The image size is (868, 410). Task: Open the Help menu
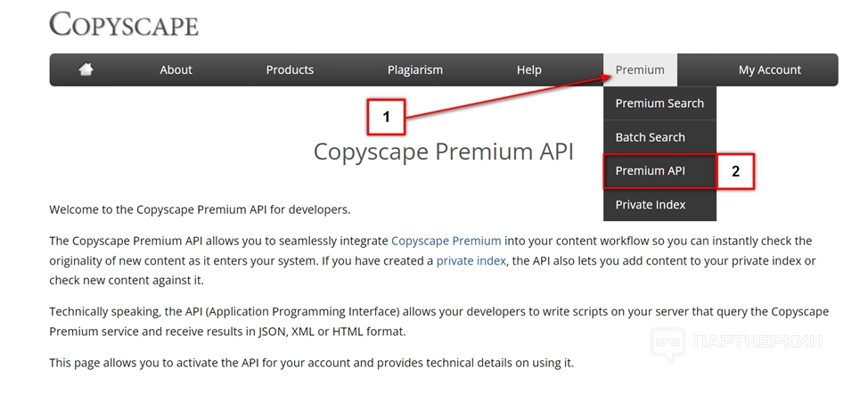[528, 70]
